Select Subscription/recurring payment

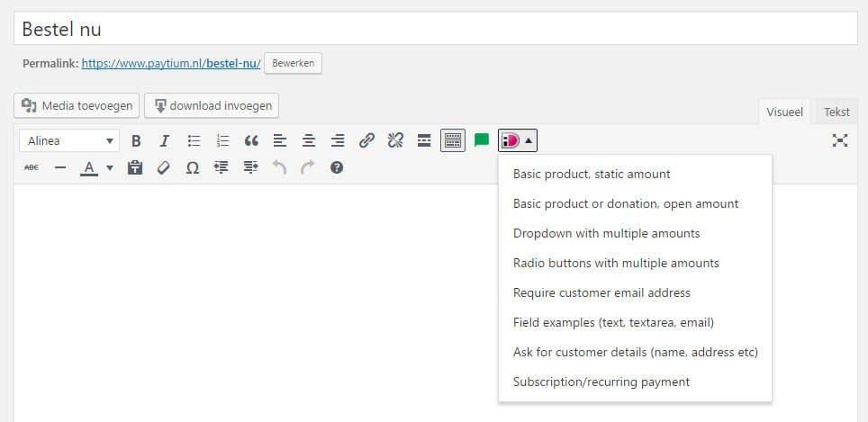(x=635, y=382)
